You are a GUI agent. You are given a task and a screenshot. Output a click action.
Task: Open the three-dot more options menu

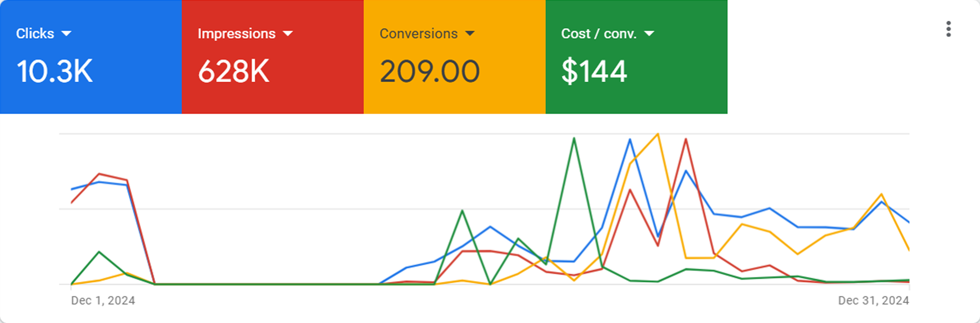pyautogui.click(x=948, y=29)
